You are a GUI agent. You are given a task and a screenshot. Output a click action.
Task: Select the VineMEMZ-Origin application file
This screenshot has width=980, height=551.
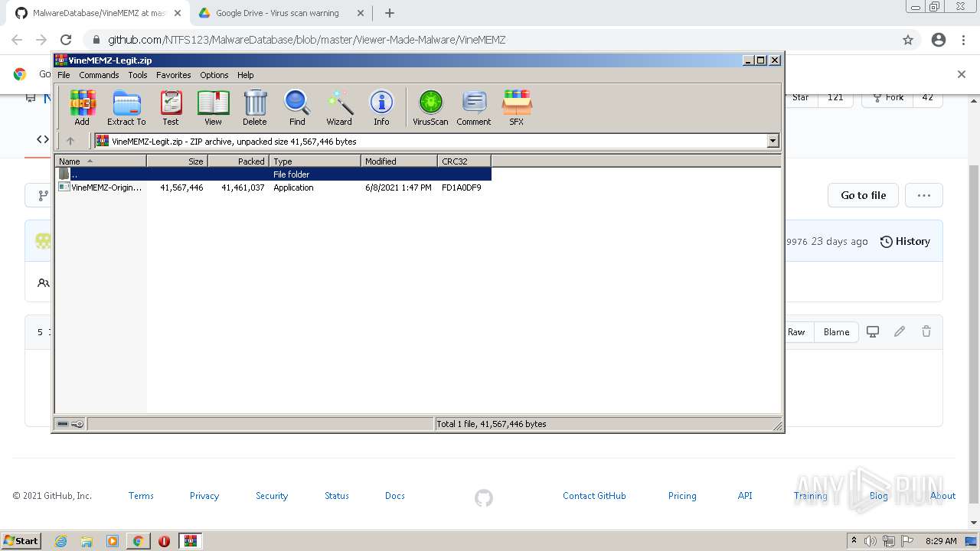coord(101,187)
